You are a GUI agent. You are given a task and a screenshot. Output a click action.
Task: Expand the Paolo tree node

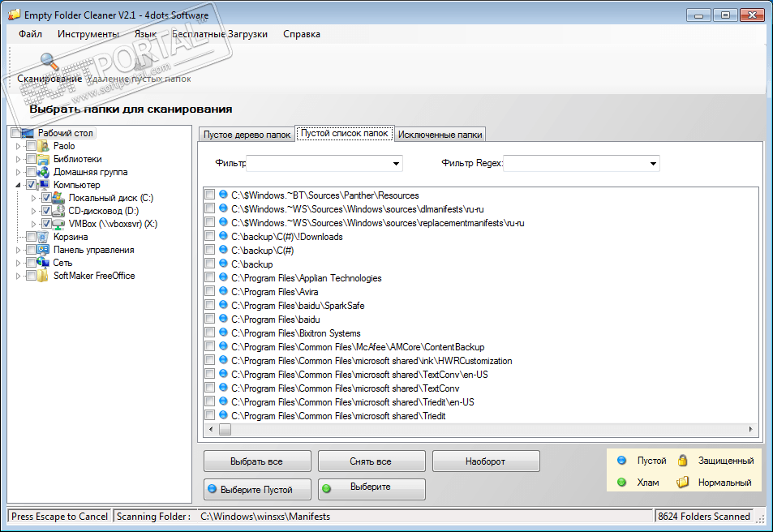click(x=18, y=146)
